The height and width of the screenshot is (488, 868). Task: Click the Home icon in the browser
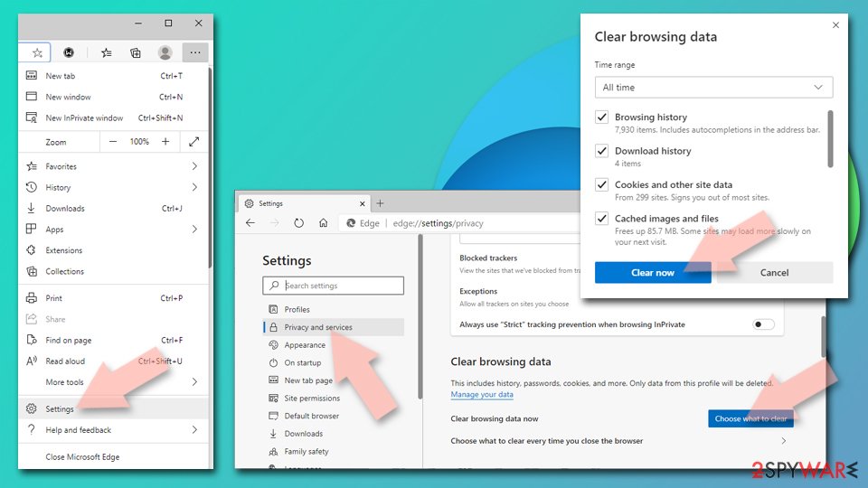point(324,223)
